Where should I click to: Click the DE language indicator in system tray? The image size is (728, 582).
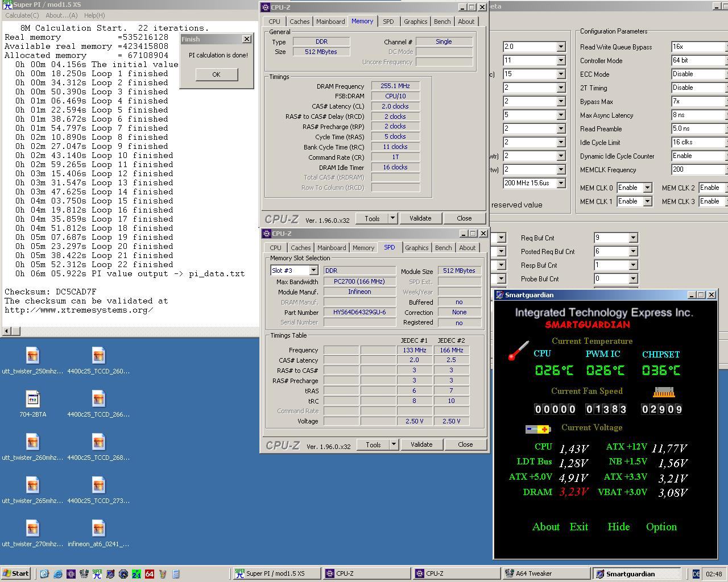[x=696, y=574]
